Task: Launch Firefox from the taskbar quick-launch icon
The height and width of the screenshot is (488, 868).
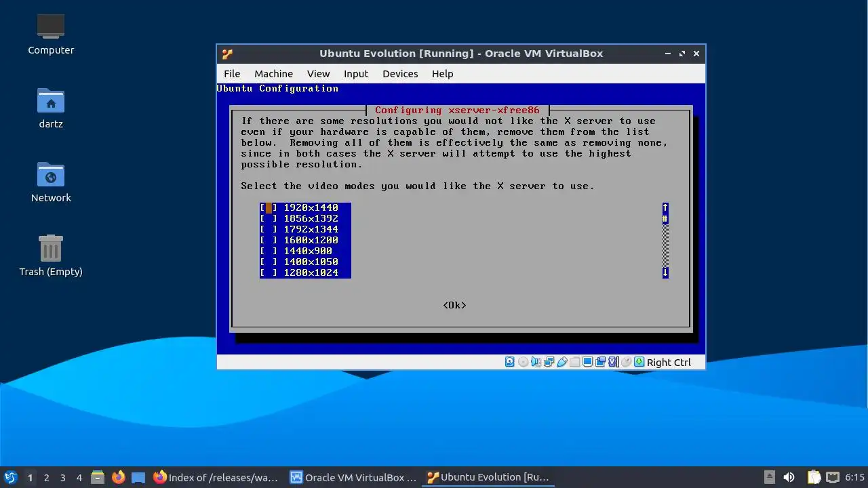Action: point(119,477)
